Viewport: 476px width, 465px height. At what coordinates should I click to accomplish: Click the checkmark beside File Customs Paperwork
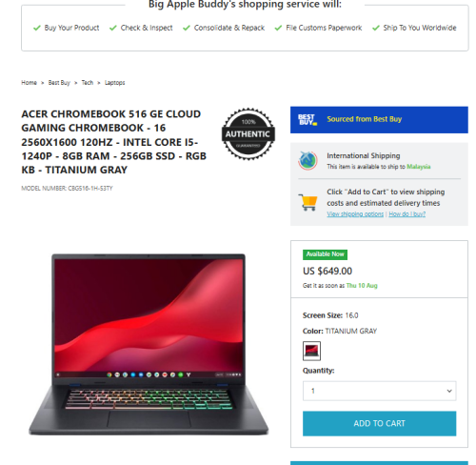coord(278,28)
